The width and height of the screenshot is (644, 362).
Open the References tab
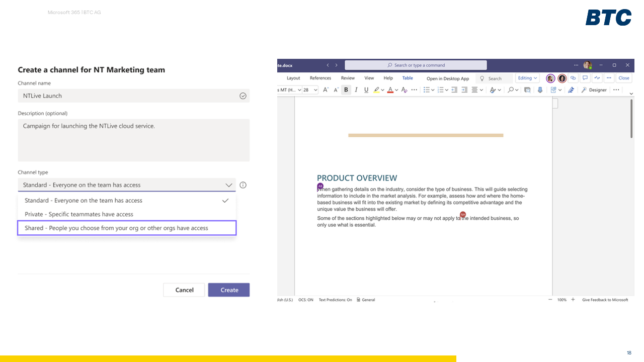pos(320,78)
